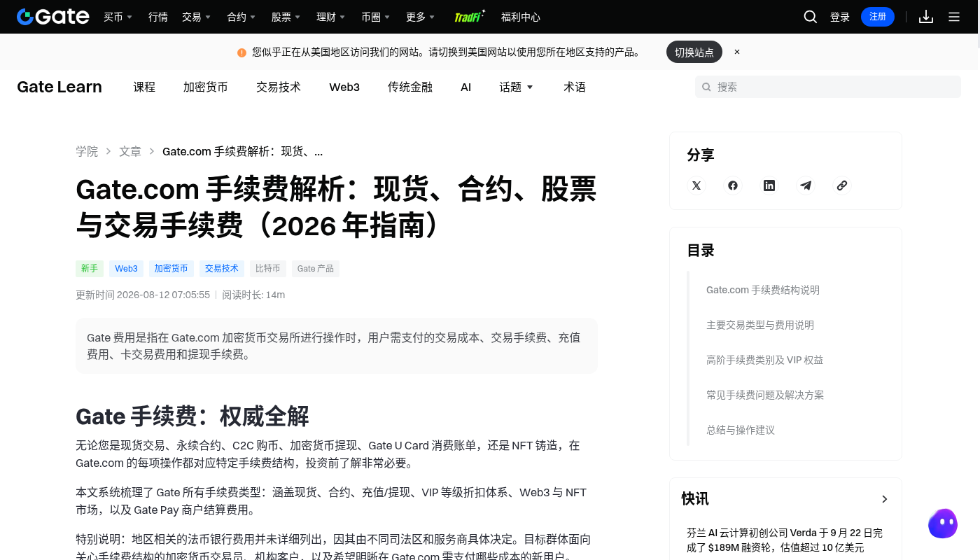The image size is (980, 560).
Task: Open the hamburger menu icon
Action: point(954,17)
